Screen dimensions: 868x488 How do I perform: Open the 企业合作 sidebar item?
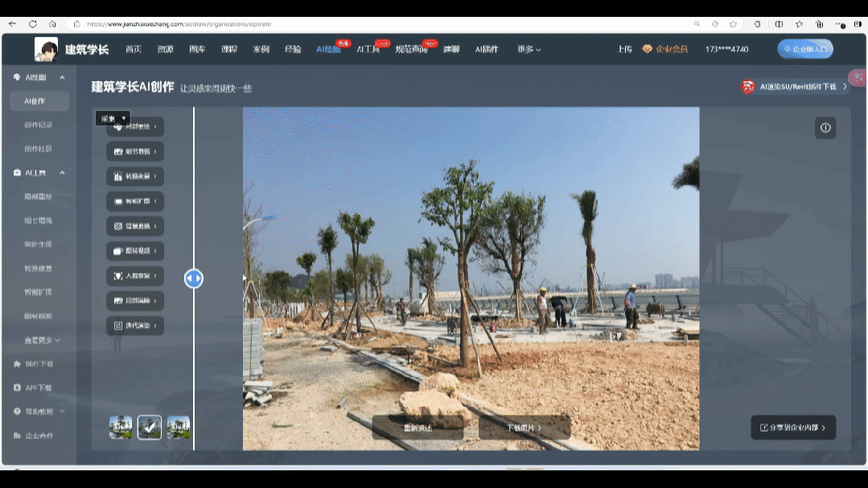coord(34,436)
